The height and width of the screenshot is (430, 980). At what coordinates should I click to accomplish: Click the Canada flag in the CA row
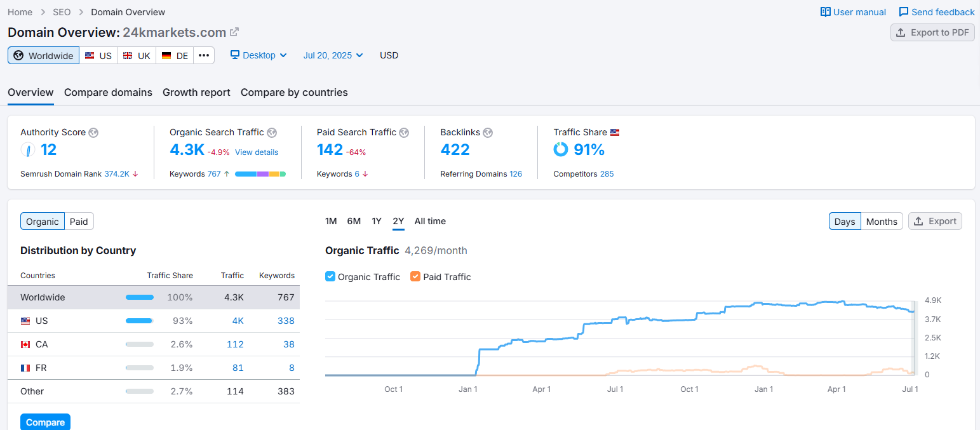pos(25,344)
